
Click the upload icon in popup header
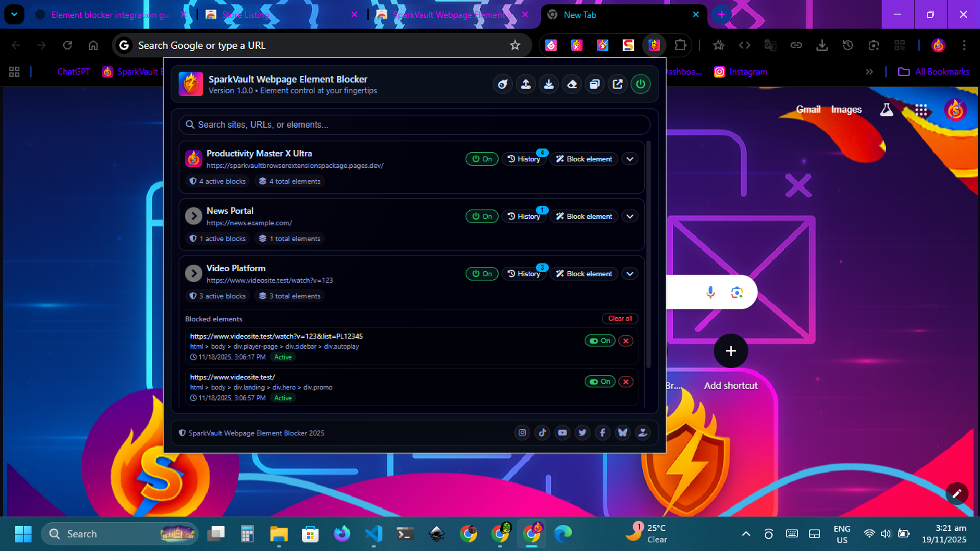click(526, 85)
